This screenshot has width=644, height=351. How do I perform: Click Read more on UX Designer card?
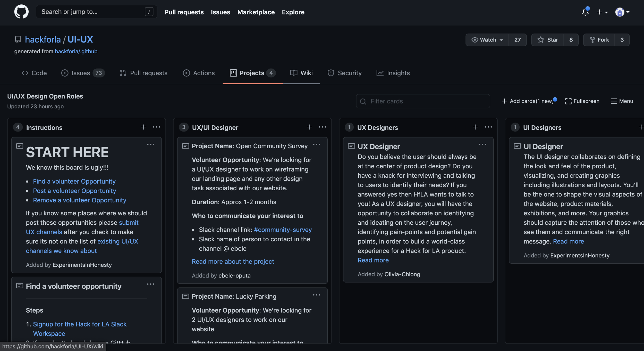[373, 260]
